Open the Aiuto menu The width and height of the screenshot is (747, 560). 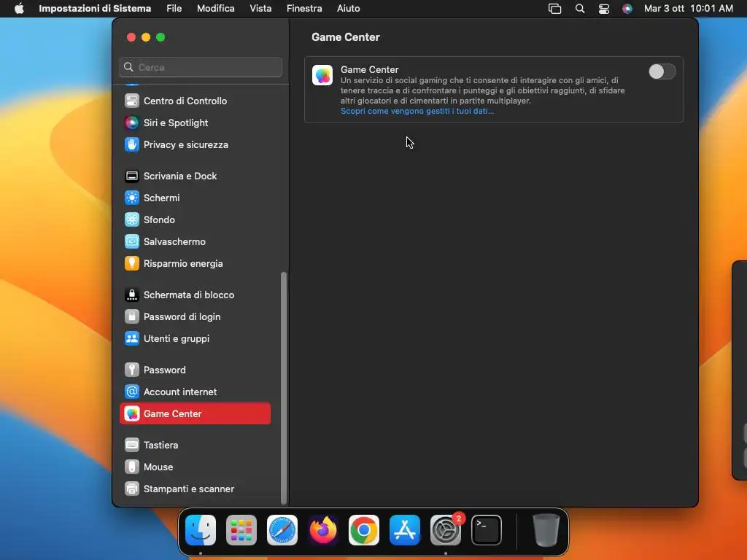point(348,9)
